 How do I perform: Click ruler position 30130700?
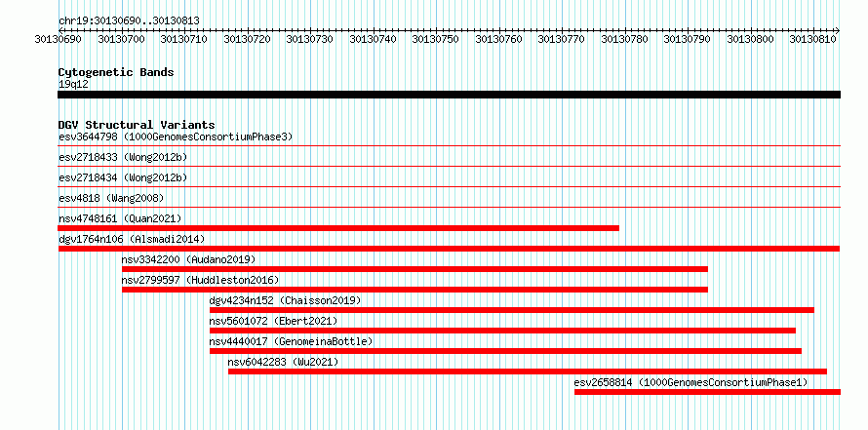pyautogui.click(x=121, y=39)
